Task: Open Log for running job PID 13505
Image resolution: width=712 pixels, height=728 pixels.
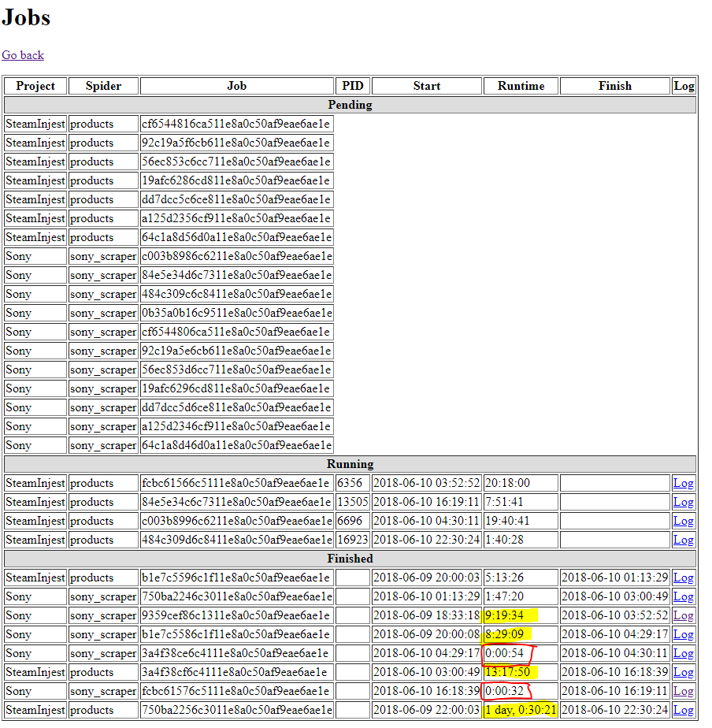Action: pyautogui.click(x=683, y=502)
